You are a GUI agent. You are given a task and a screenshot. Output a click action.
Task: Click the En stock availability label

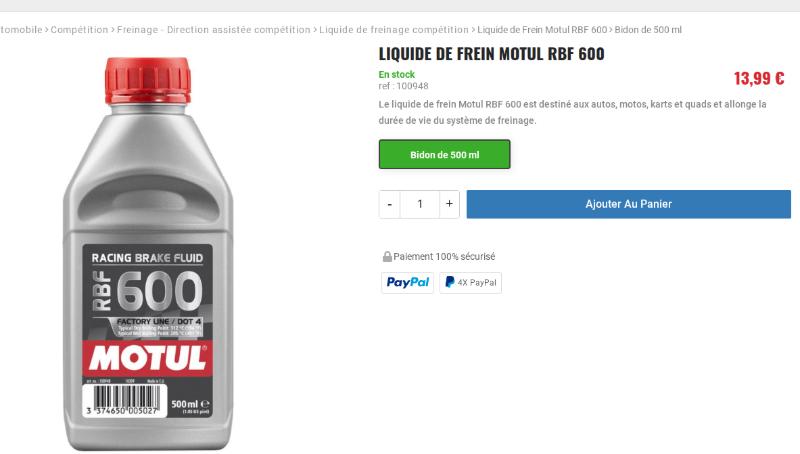[396, 74]
